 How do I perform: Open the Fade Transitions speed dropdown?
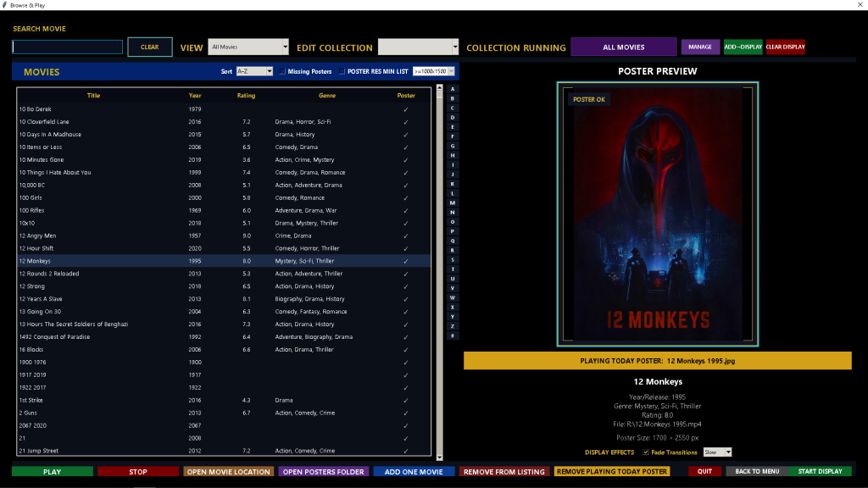coord(717,452)
